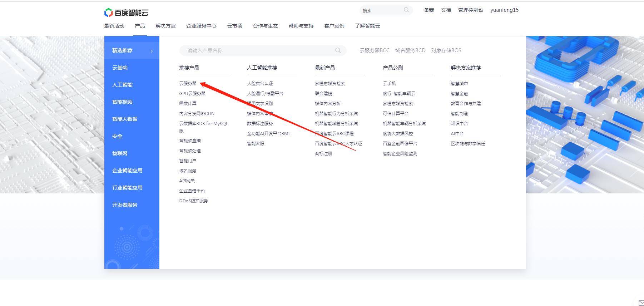Image resolution: width=644 pixels, height=306 pixels.
Task: Open the 联合建模 link
Action: 323,93
